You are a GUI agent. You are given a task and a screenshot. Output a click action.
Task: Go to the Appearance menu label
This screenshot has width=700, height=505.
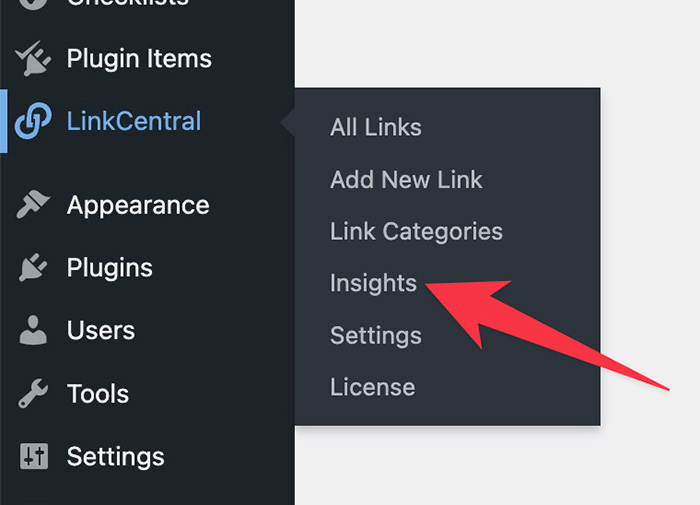click(138, 206)
